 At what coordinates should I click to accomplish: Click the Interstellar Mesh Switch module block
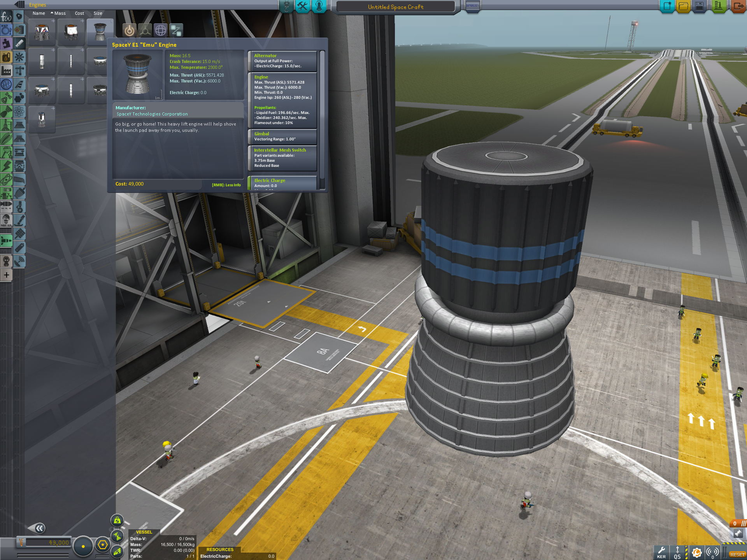click(282, 157)
